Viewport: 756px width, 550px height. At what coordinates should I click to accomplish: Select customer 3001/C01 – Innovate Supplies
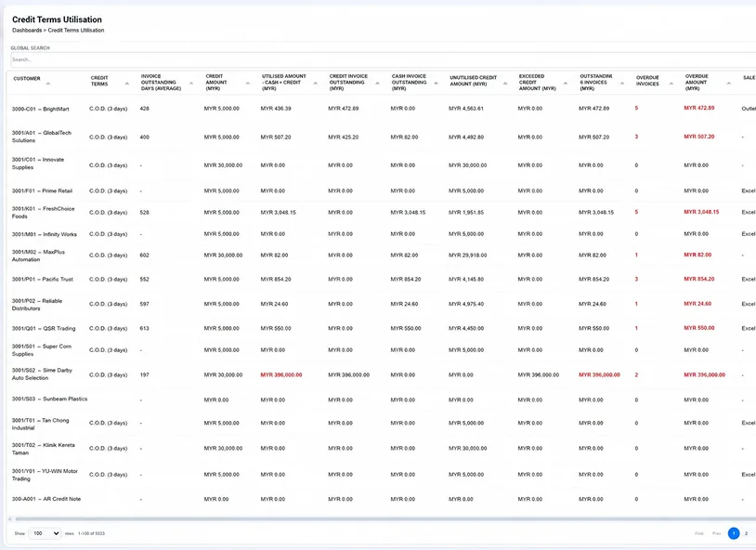[38, 164]
